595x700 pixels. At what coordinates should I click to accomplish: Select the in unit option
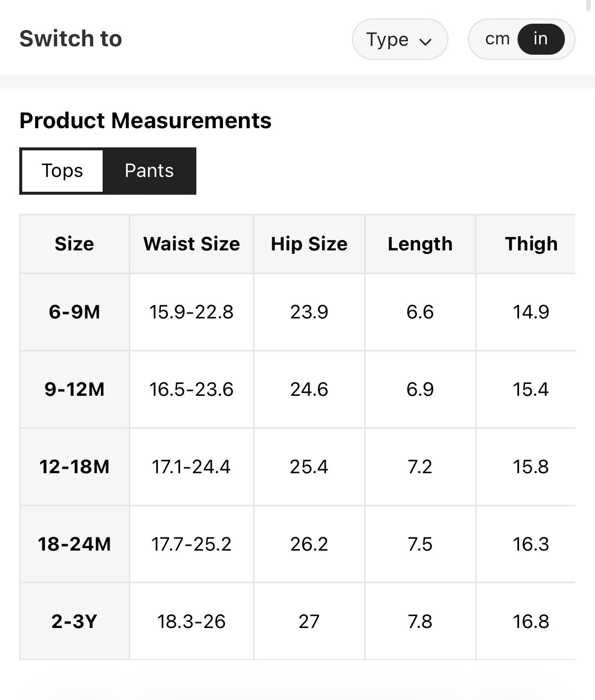[540, 38]
